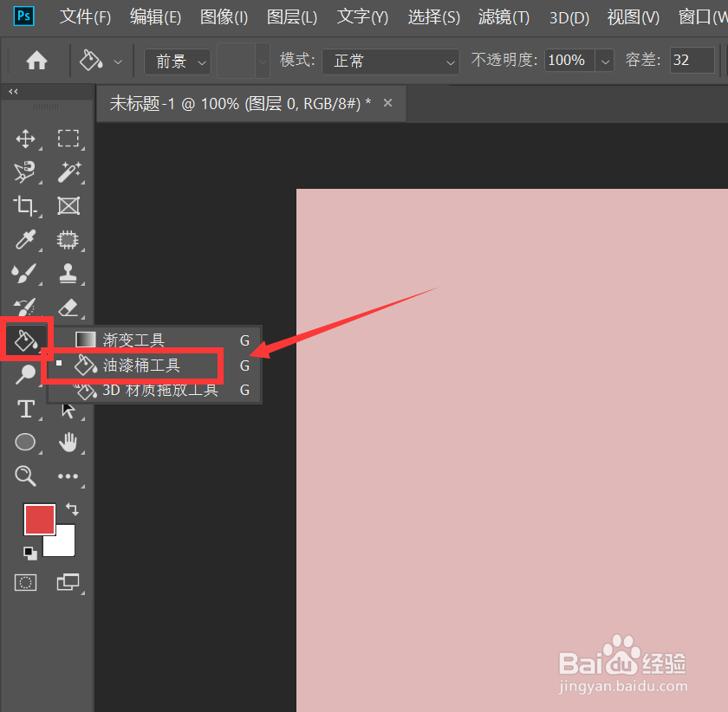Select the Magic Wand tool

(x=68, y=172)
